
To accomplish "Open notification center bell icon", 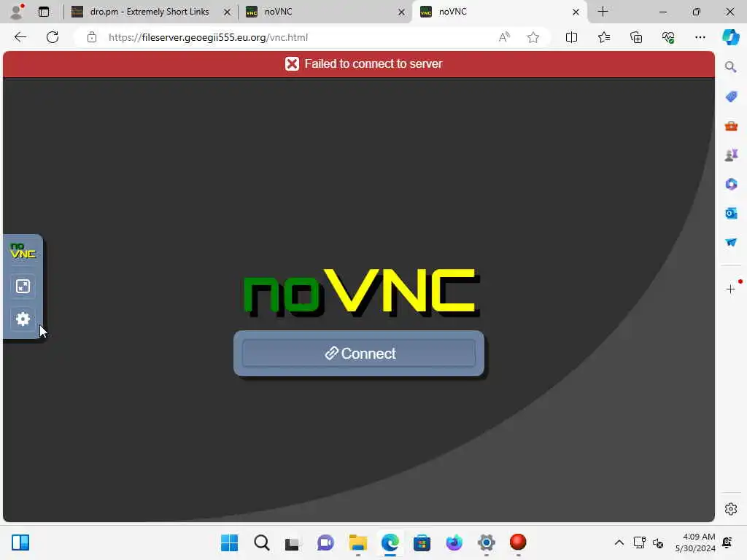I will pyautogui.click(x=727, y=542).
